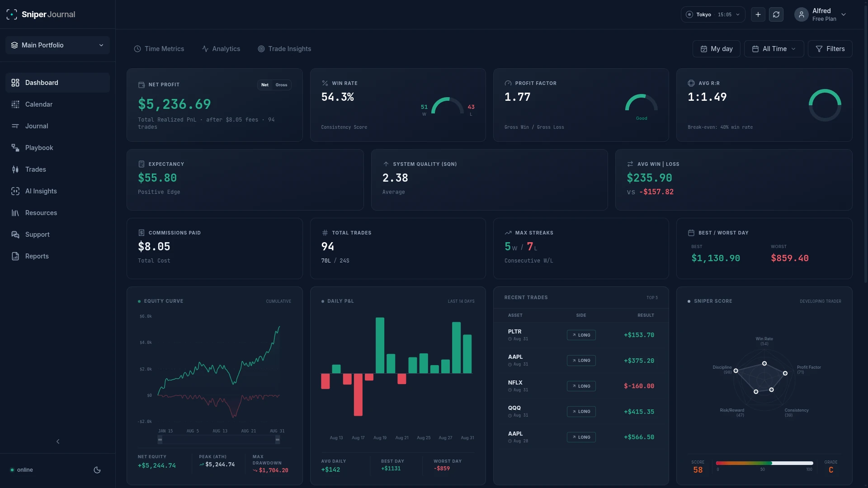
Task: Click the refresh sync icon
Action: pos(776,14)
